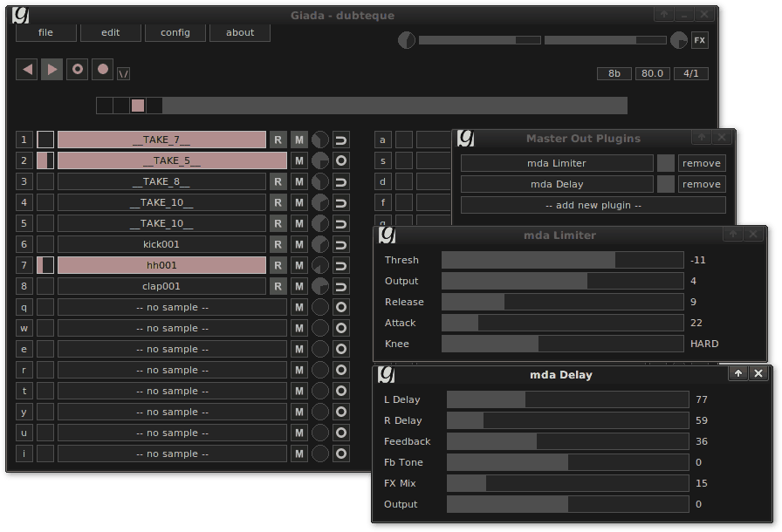The image size is (782, 532).
Task: Mute the hh001 channel
Action: coord(299,265)
